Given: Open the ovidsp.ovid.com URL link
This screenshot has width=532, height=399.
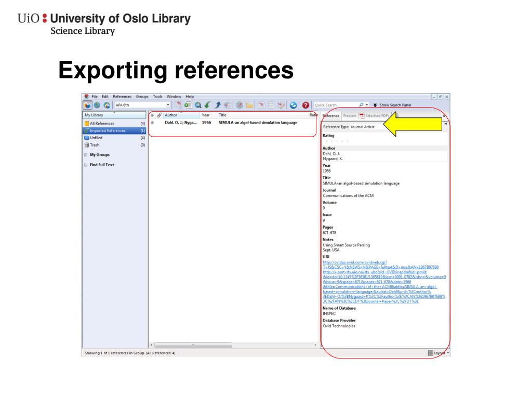Looking at the screenshot, I should click(381, 264).
